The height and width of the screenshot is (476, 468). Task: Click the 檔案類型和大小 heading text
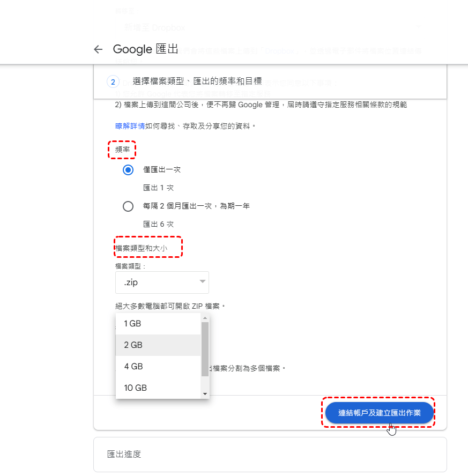tap(142, 248)
